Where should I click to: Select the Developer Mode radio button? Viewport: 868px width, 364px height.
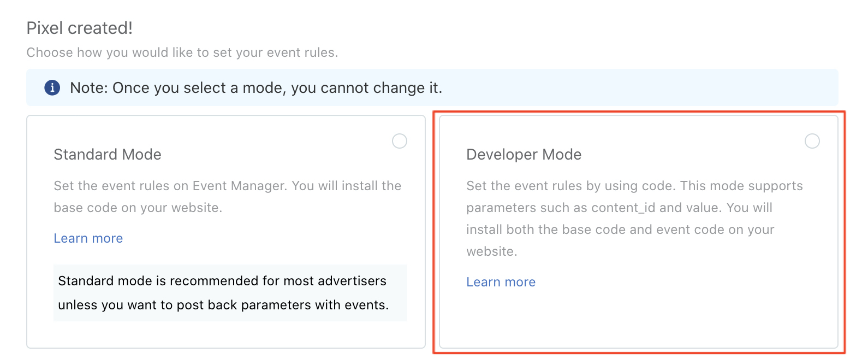pyautogui.click(x=812, y=141)
